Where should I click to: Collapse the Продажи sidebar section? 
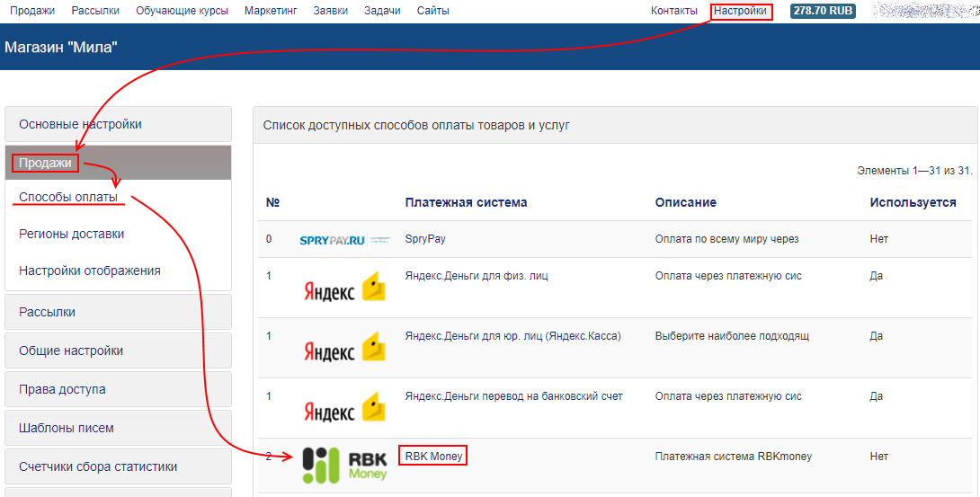(x=118, y=163)
